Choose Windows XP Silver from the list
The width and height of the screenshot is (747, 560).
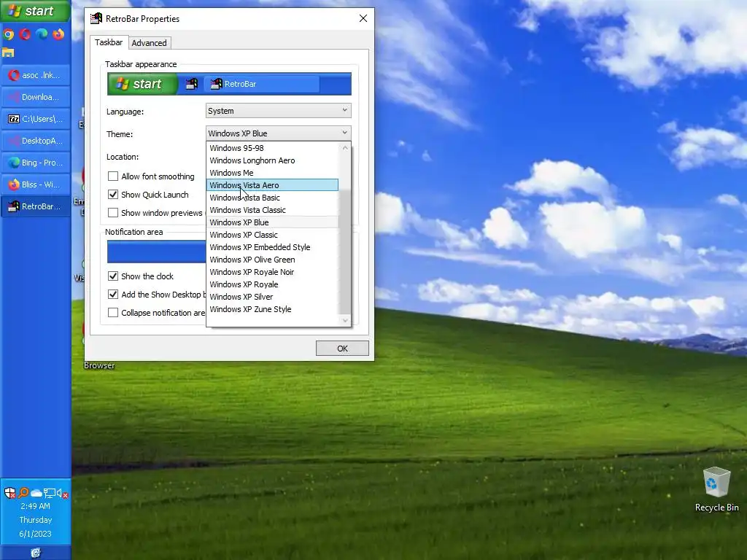click(273, 297)
